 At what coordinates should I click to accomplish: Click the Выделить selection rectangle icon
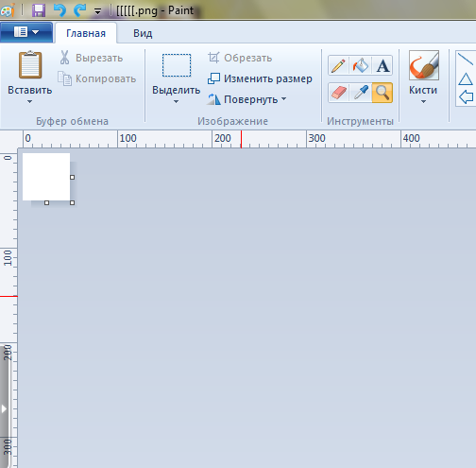coord(177,65)
